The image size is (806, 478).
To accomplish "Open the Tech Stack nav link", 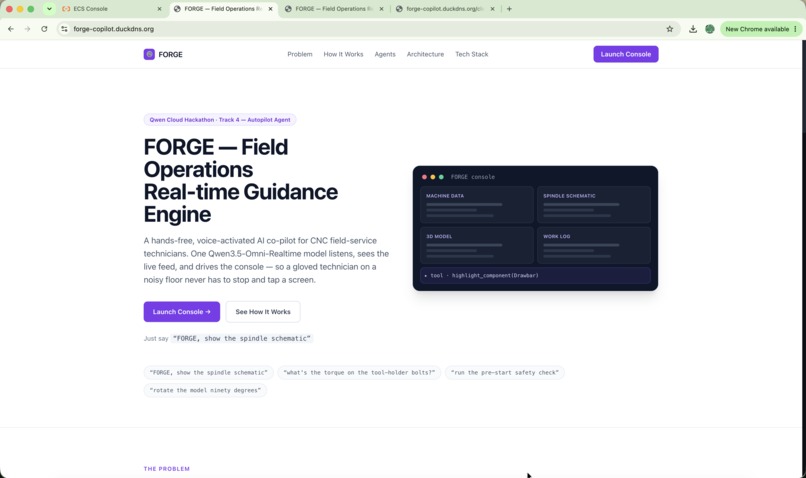I will [x=471, y=54].
